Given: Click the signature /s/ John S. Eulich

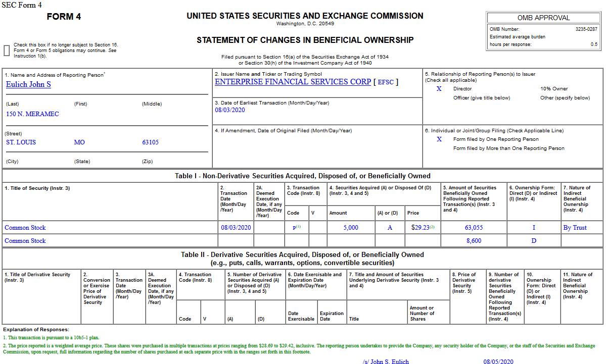Looking at the screenshot, I should 386,361.
